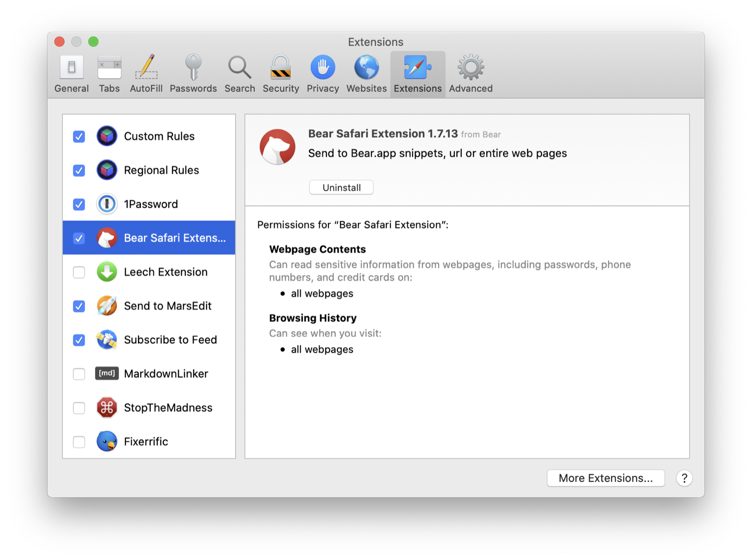Image resolution: width=752 pixels, height=560 pixels.
Task: Click the Send to MarsEdit rocket icon
Action: tap(107, 306)
